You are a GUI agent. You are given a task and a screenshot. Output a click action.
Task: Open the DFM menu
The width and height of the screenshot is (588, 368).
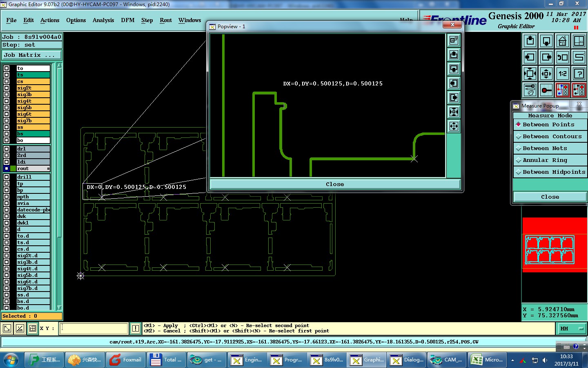coord(128,20)
